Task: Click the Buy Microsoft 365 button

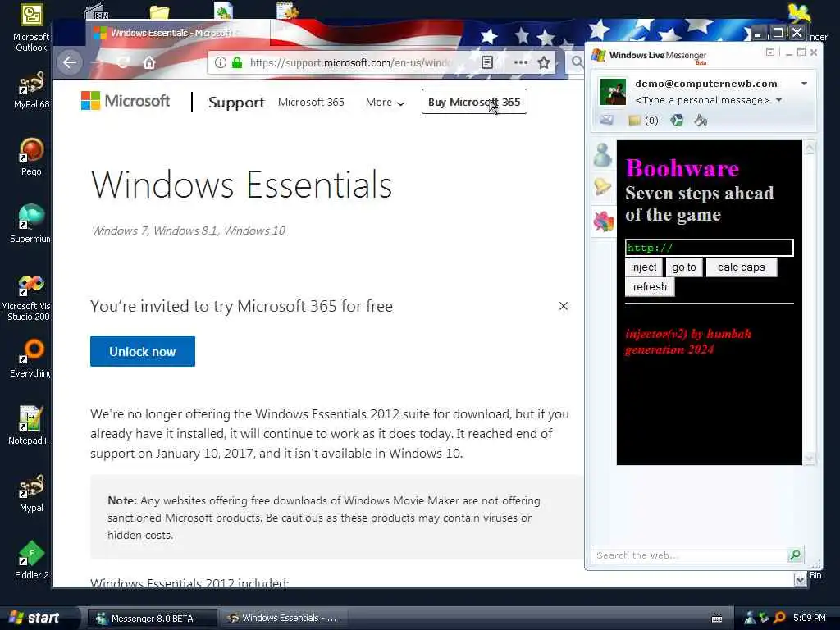Action: 474,102
